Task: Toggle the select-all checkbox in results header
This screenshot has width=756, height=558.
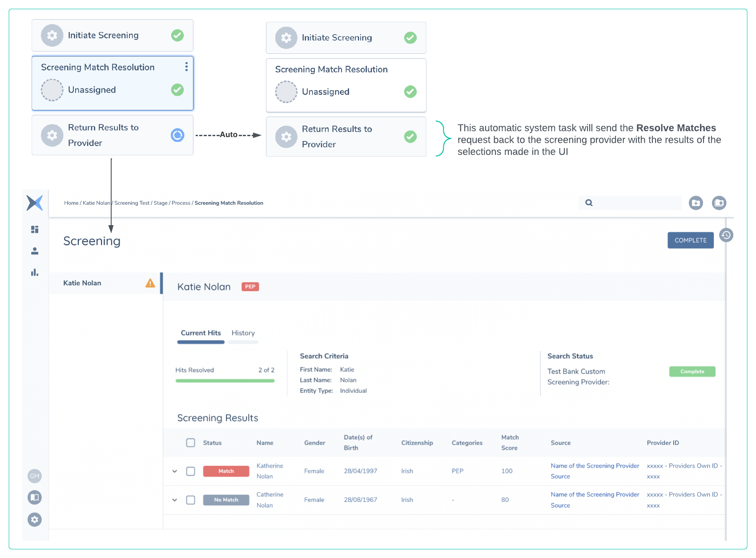Action: coord(191,443)
